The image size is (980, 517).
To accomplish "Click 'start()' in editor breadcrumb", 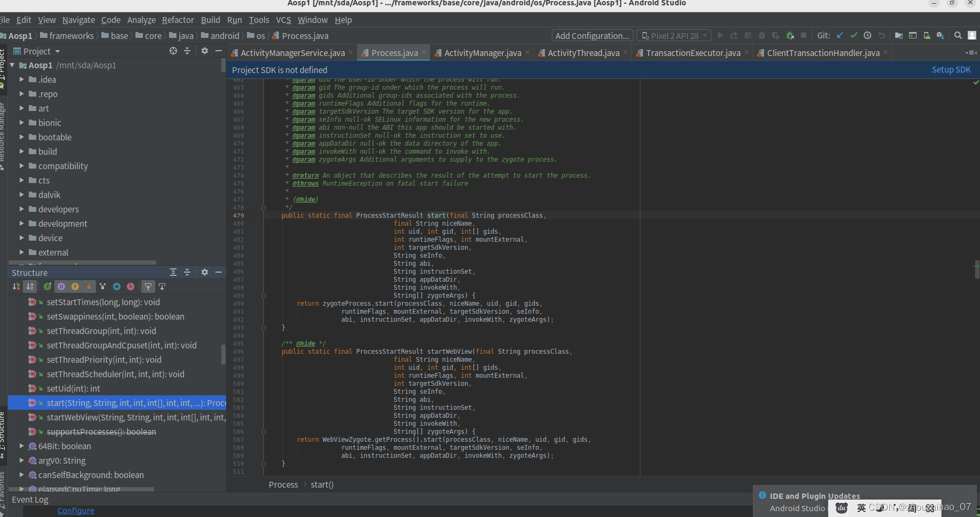I will 322,484.
